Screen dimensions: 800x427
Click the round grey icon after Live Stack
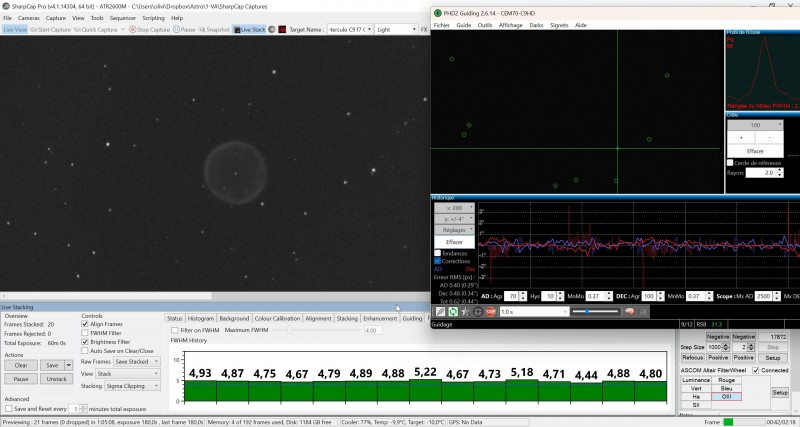click(x=272, y=30)
